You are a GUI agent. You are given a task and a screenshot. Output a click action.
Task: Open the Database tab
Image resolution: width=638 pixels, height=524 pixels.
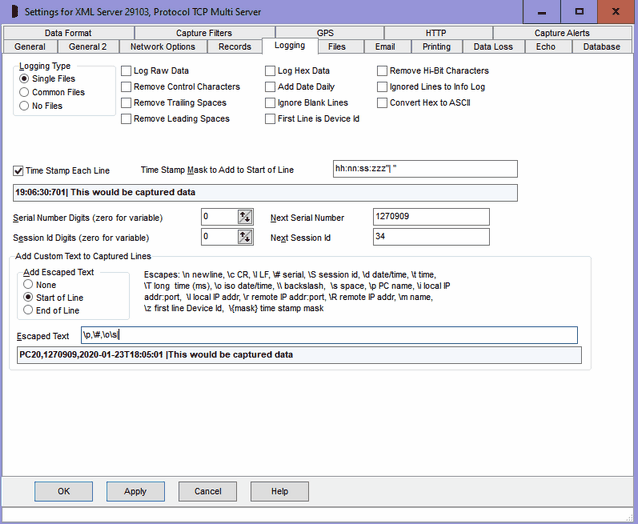pyautogui.click(x=602, y=47)
